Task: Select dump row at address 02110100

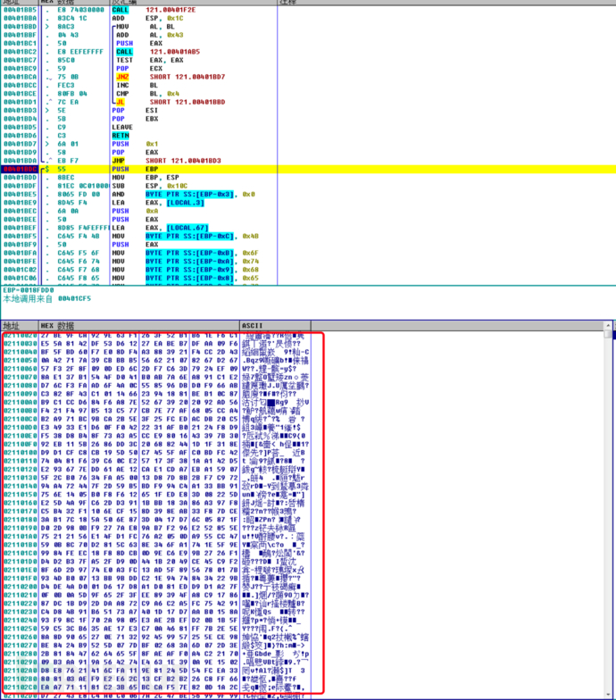Action: [x=157, y=453]
